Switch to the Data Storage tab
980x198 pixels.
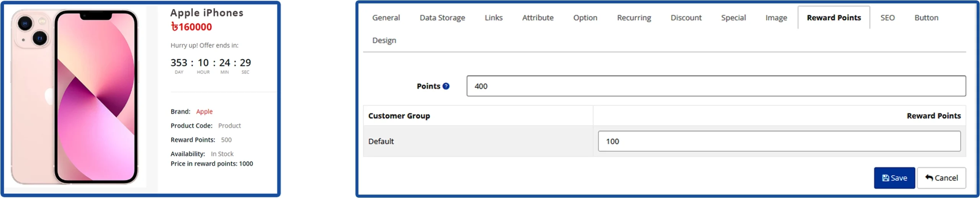click(x=442, y=18)
